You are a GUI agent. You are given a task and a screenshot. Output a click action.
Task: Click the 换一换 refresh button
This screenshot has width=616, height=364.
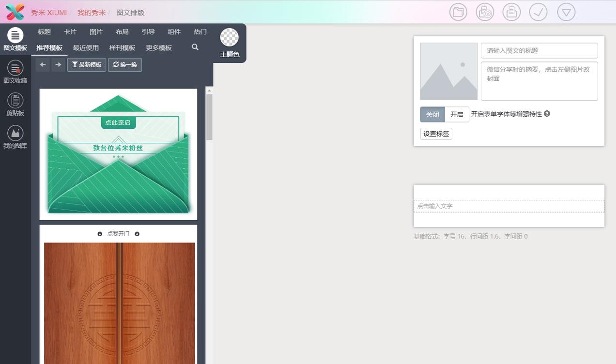click(125, 64)
